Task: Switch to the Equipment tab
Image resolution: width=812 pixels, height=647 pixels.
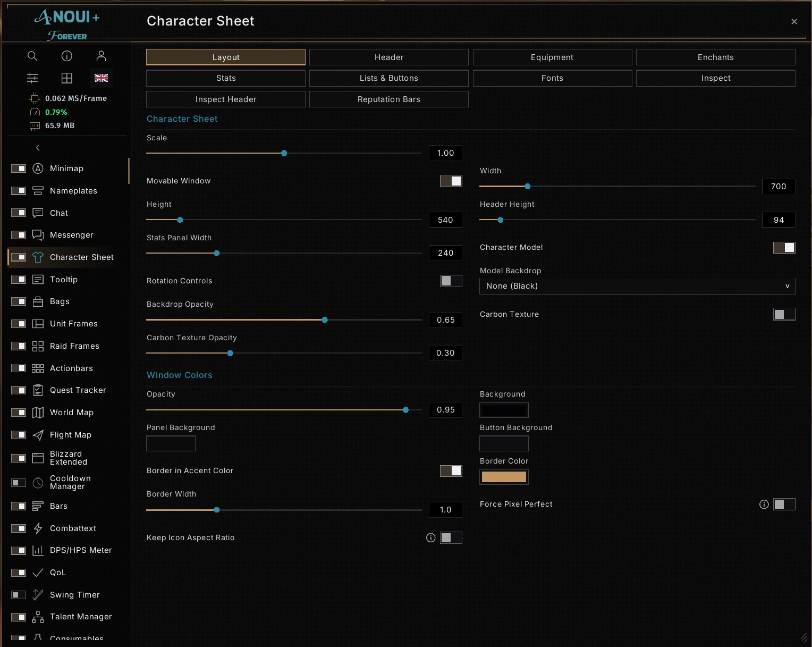Action: (552, 57)
